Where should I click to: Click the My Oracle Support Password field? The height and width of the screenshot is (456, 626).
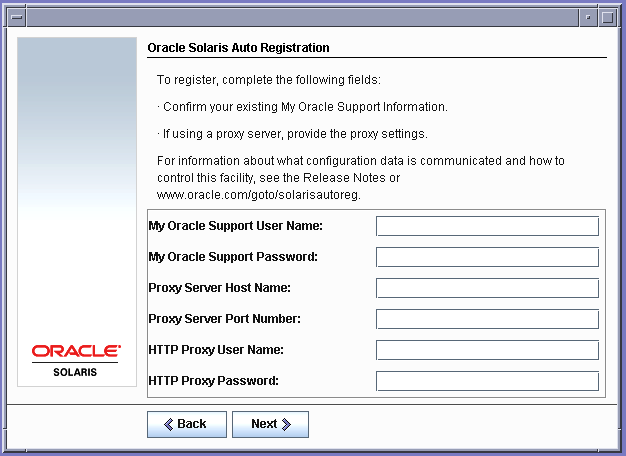pos(487,257)
